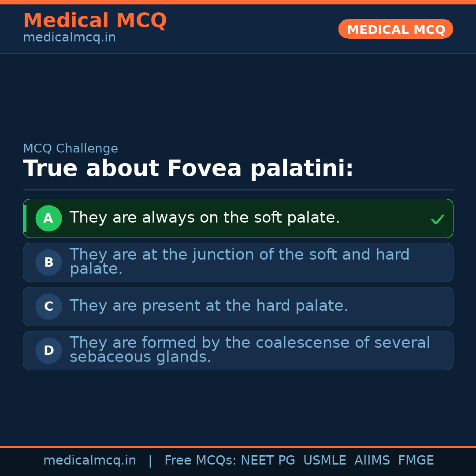Click the green checkmark on option A
Image resolution: width=476 pixels, height=476 pixels.
coord(437,219)
